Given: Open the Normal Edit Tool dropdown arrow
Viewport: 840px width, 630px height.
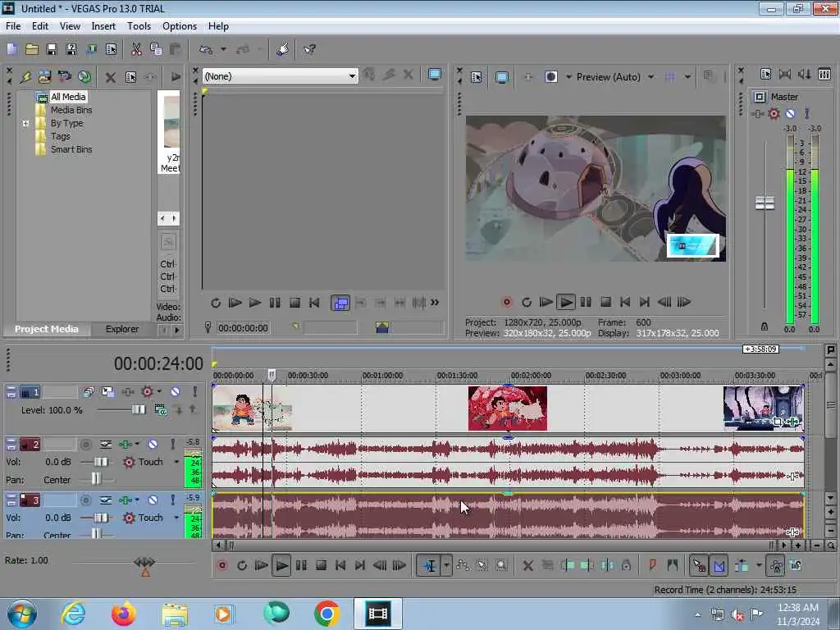Looking at the screenshot, I should (446, 565).
